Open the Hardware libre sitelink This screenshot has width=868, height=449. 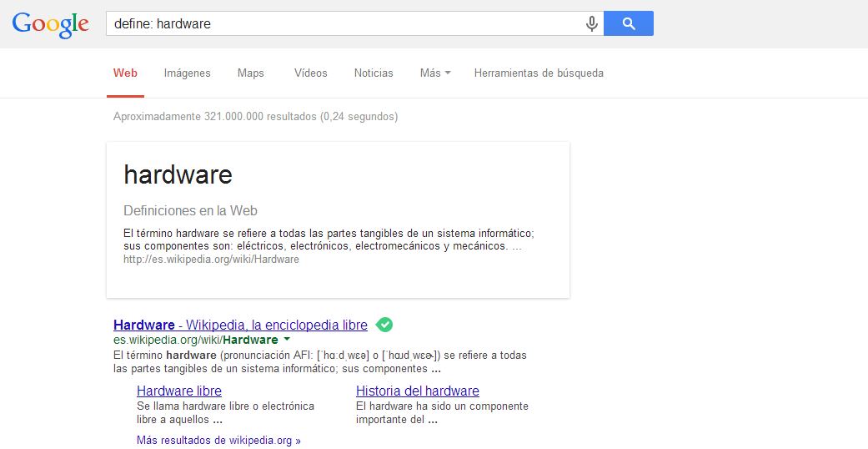[178, 391]
